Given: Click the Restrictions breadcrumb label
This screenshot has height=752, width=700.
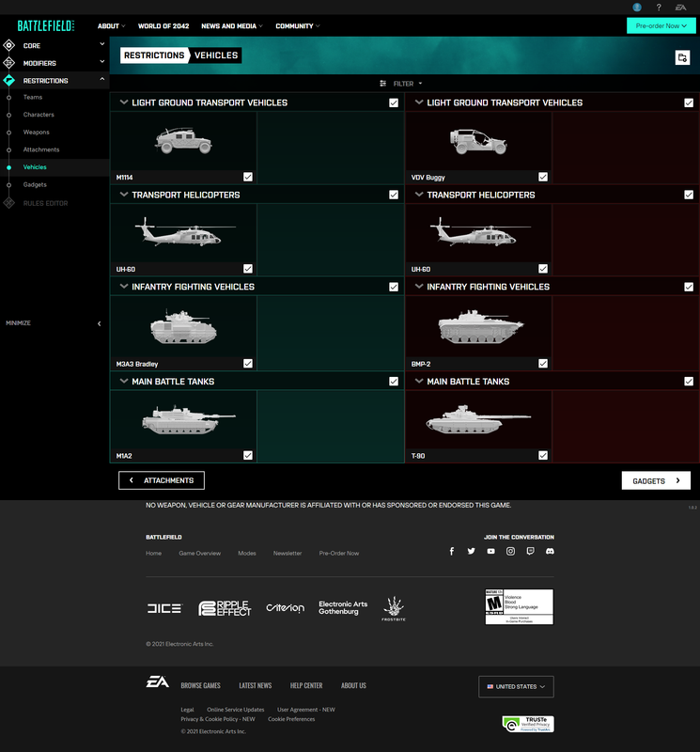Looking at the screenshot, I should pyautogui.click(x=154, y=55).
